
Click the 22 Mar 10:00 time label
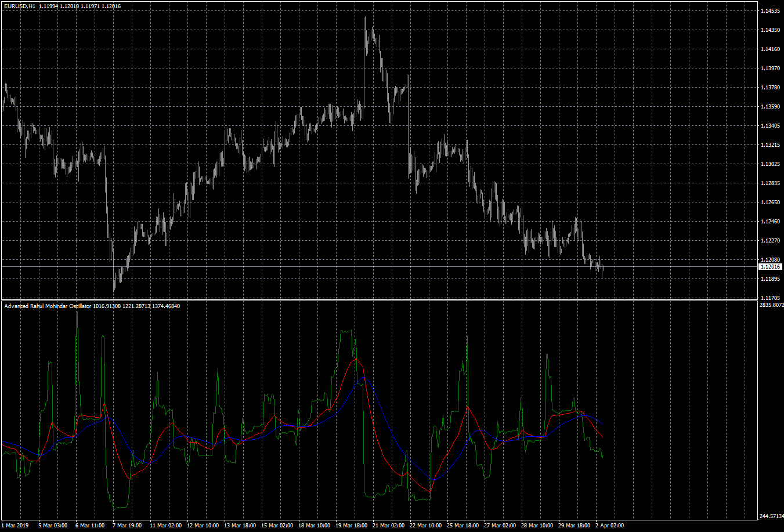point(426,526)
